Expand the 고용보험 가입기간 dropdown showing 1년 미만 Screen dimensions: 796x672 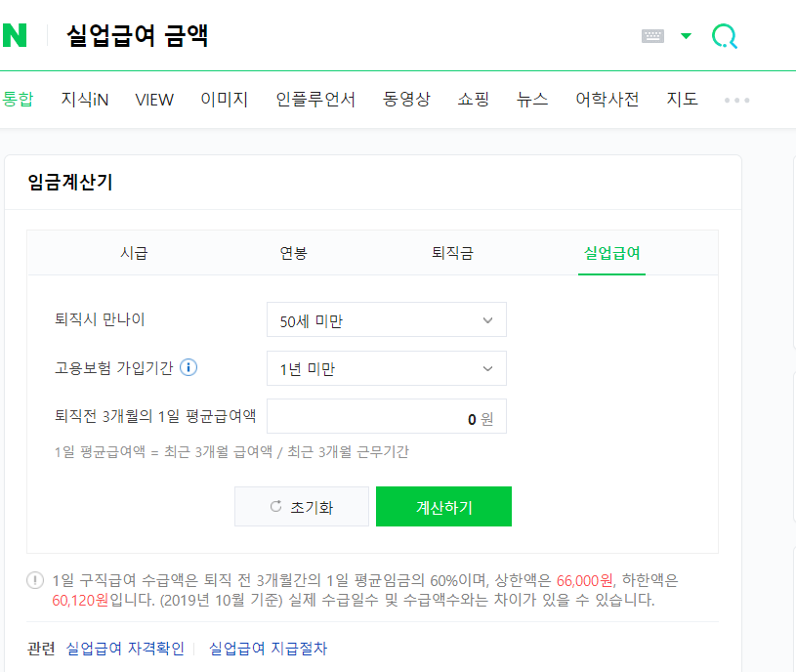[x=386, y=368]
